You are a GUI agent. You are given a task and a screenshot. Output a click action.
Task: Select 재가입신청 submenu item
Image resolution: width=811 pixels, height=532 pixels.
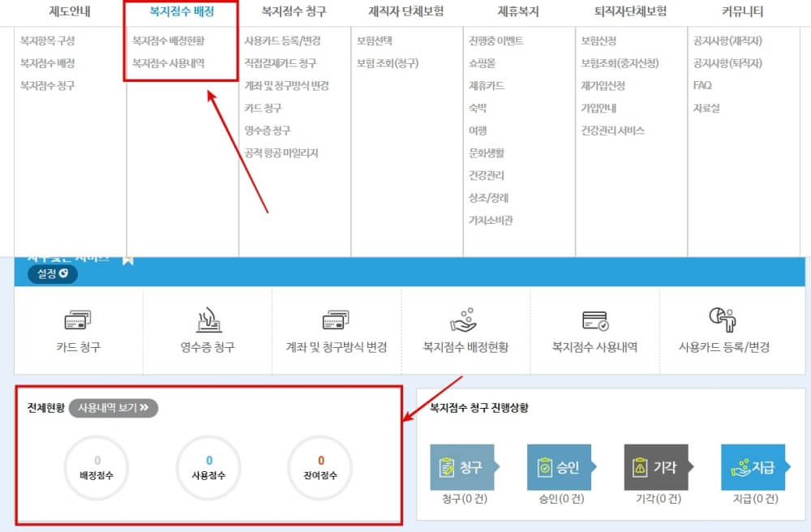[x=603, y=85]
